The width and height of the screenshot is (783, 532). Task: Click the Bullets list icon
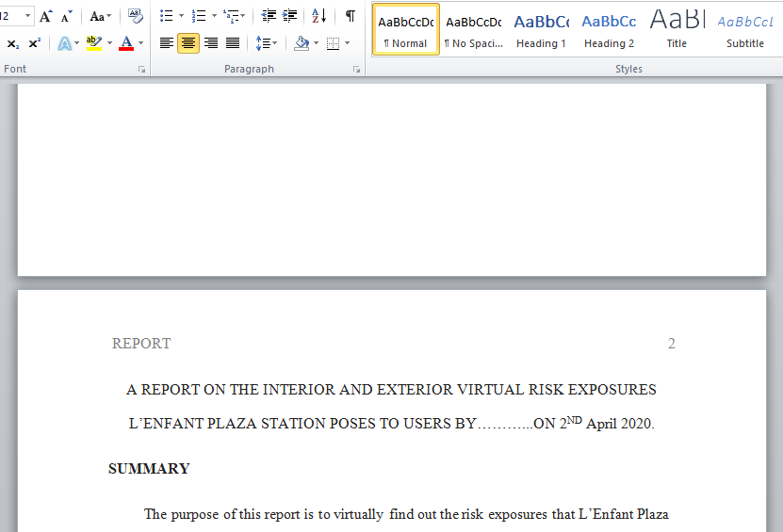pyautogui.click(x=166, y=16)
